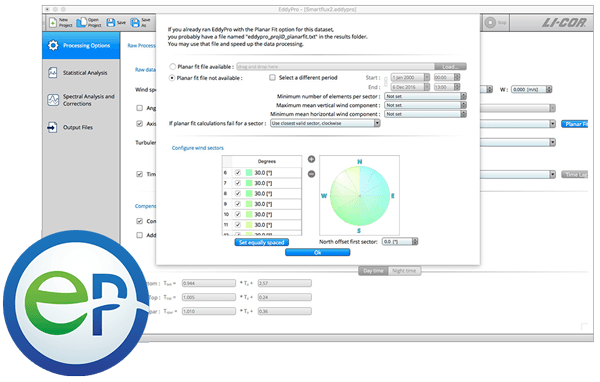Click the 1.010 value input field

pos(209,311)
